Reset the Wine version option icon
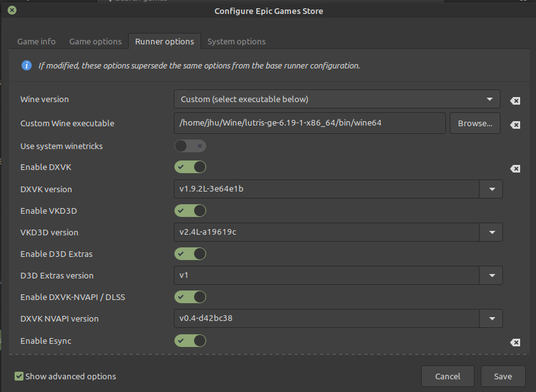The height and width of the screenshot is (392, 536). point(515,101)
